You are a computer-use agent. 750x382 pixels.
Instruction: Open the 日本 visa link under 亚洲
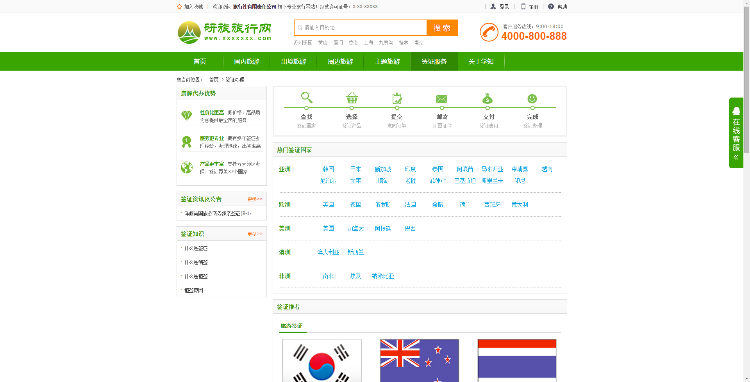coord(355,169)
